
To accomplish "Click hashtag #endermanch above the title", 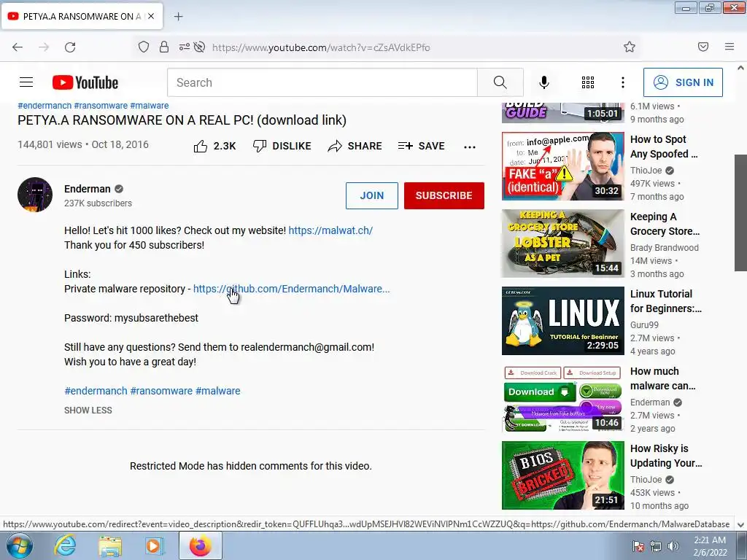I will (x=44, y=106).
